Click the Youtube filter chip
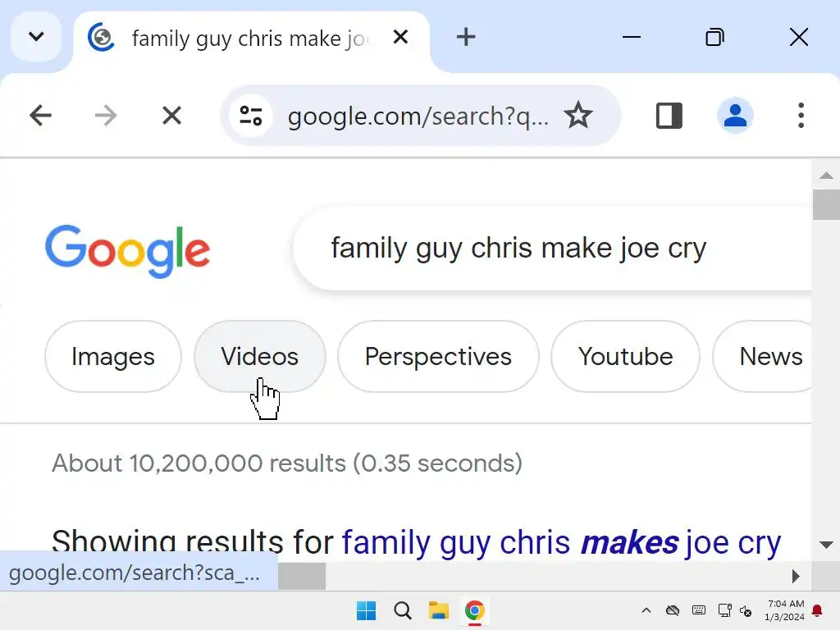Image resolution: width=840 pixels, height=630 pixels. (625, 357)
